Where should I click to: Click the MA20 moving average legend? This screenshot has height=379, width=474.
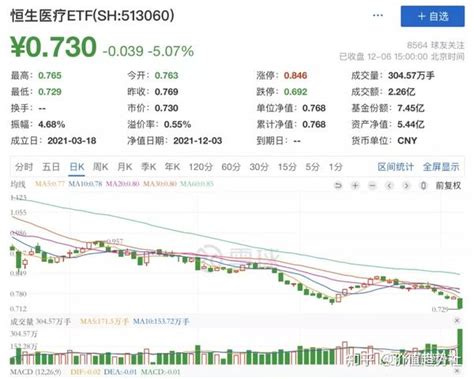point(123,184)
